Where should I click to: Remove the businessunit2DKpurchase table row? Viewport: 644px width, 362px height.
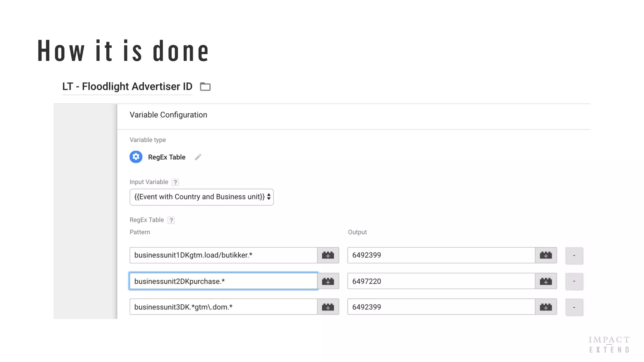coord(574,281)
